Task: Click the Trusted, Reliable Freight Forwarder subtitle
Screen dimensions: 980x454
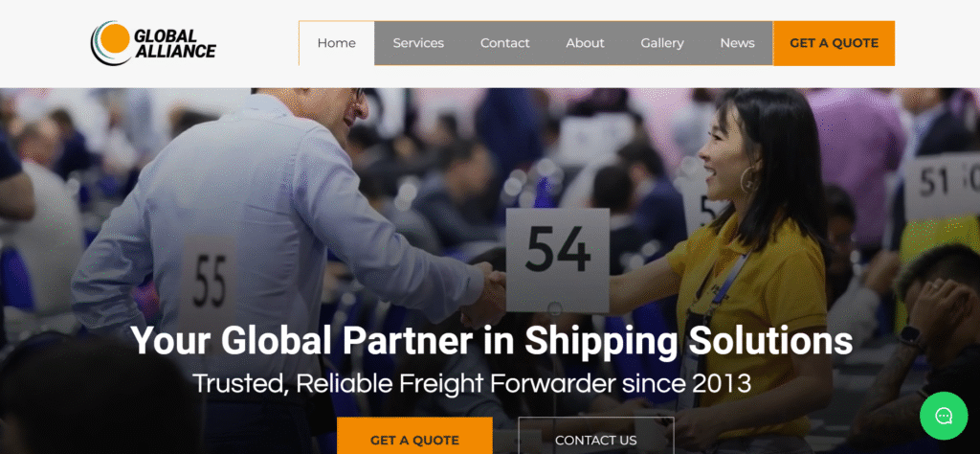Action: (x=472, y=383)
